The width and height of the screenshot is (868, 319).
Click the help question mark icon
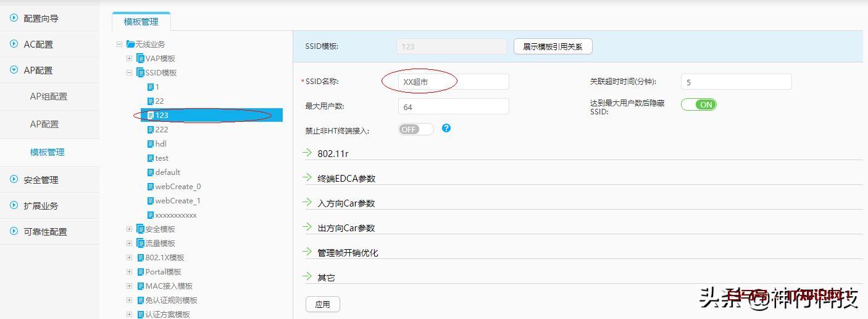[x=446, y=128]
